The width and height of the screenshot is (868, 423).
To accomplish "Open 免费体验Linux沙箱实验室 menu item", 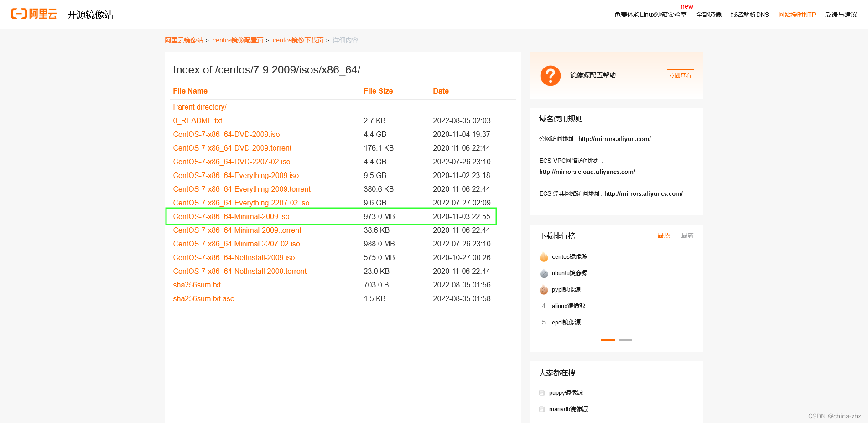I will point(650,15).
